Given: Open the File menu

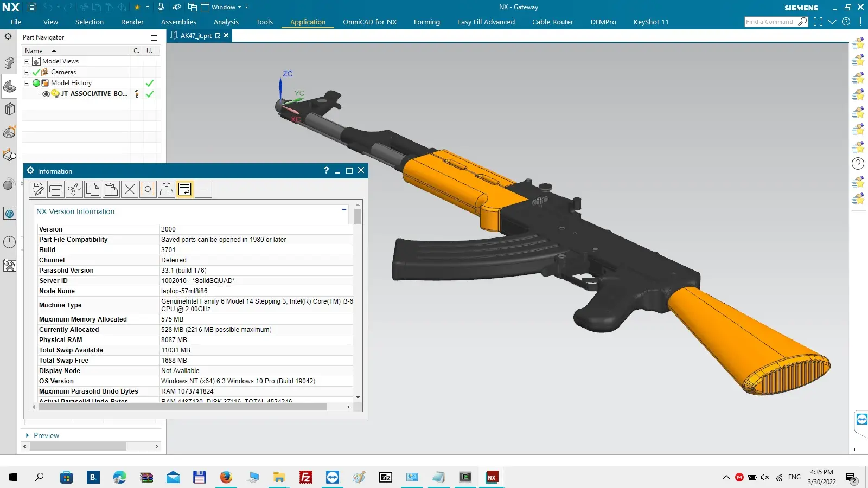Looking at the screenshot, I should click(x=16, y=22).
